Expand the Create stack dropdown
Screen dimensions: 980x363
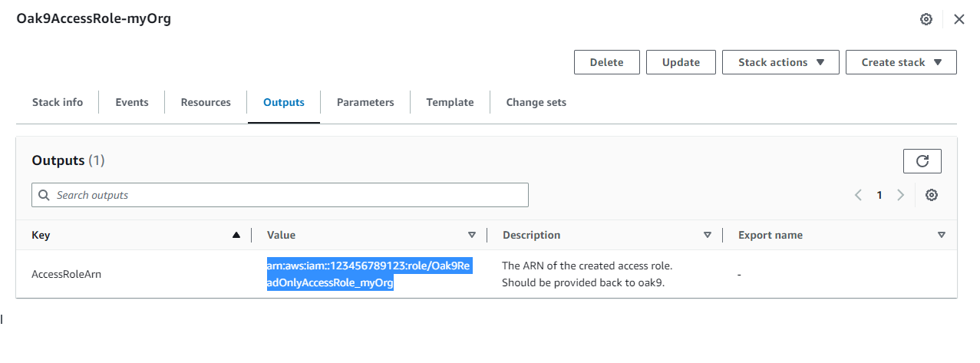901,62
